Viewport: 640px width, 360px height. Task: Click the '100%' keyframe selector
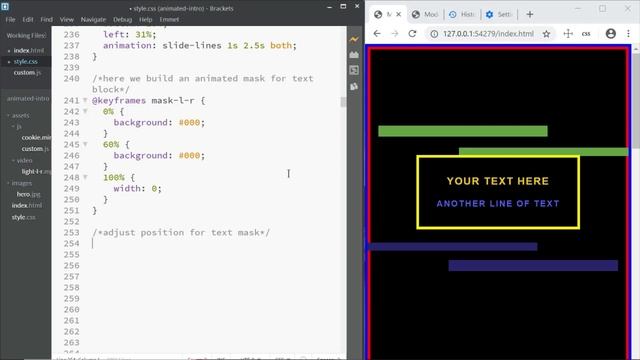(114, 178)
